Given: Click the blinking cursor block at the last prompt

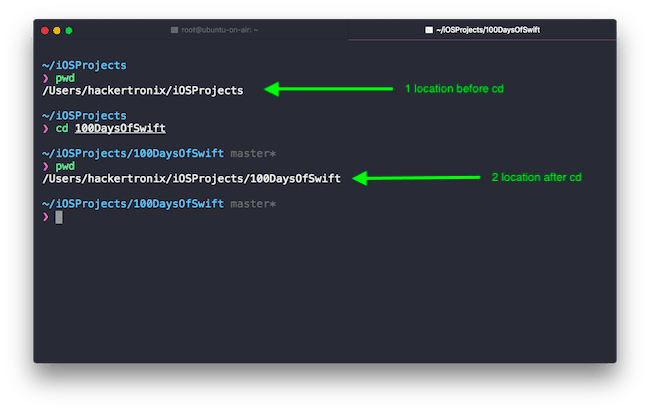Looking at the screenshot, I should [59, 216].
